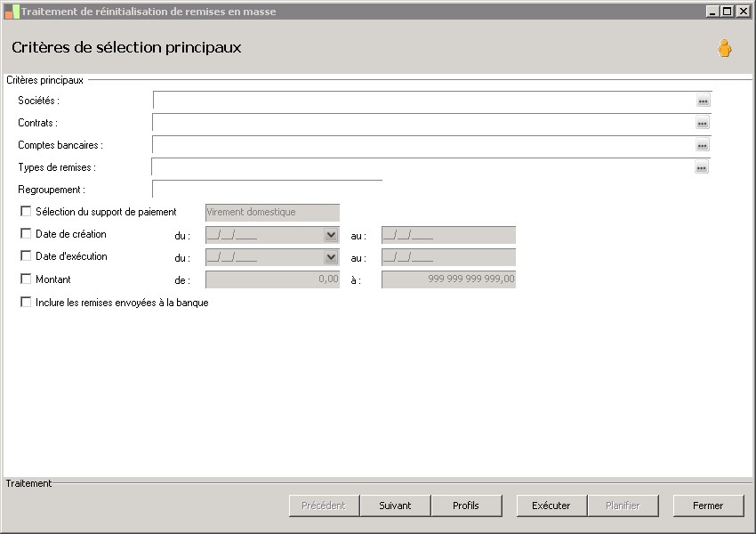This screenshot has width=756, height=534.
Task: Open the Profils button
Action: 465,506
